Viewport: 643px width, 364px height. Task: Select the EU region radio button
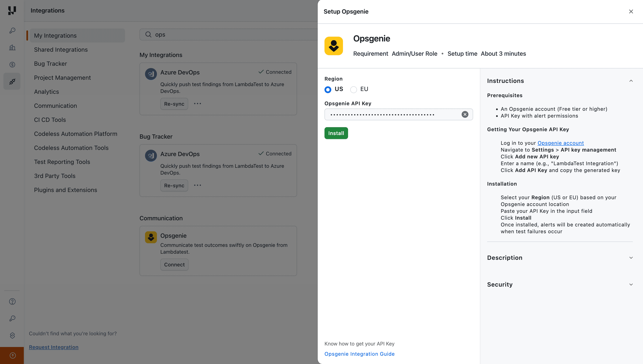point(353,89)
